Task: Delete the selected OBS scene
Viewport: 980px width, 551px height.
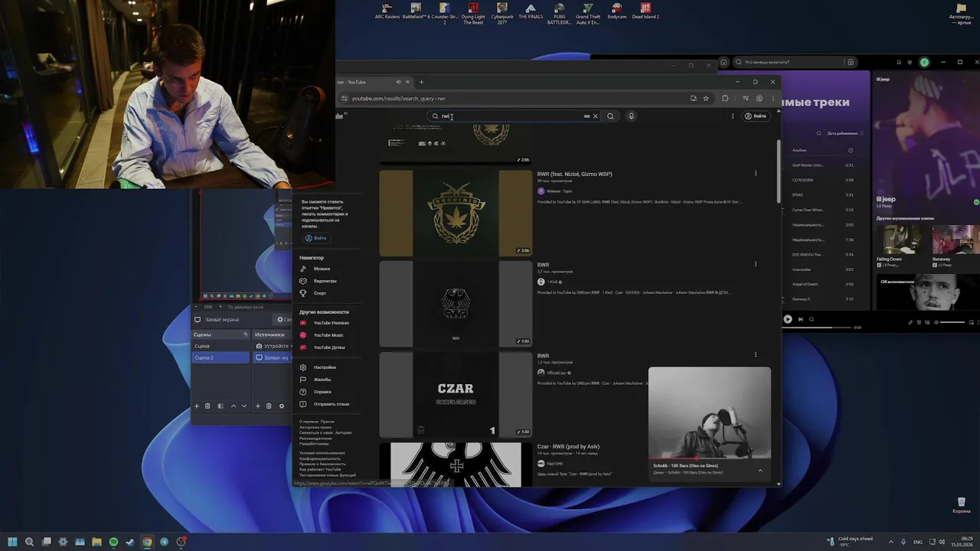Action: click(207, 406)
